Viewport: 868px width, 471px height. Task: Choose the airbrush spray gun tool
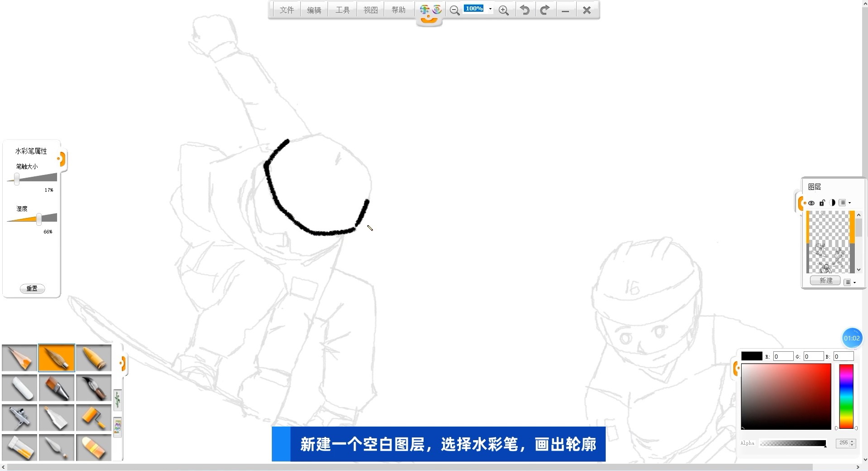(x=19, y=418)
